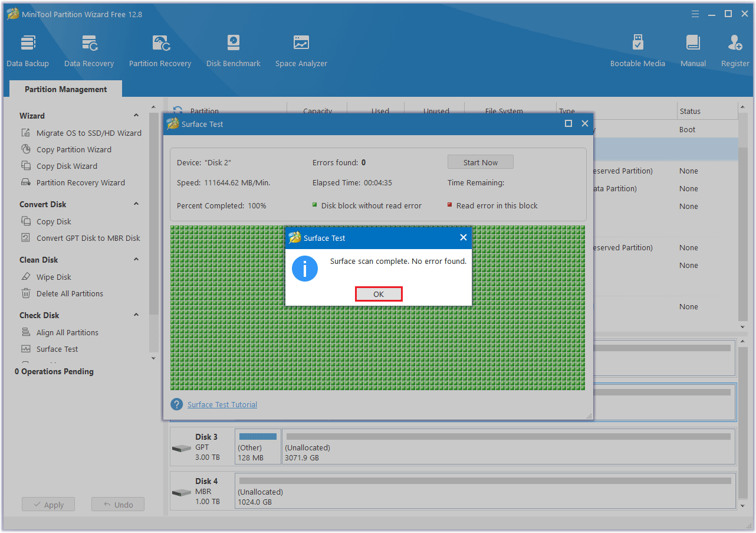Screen dimensions: 756x533
Task: Maximize the Surface Test window
Action: pyautogui.click(x=568, y=123)
